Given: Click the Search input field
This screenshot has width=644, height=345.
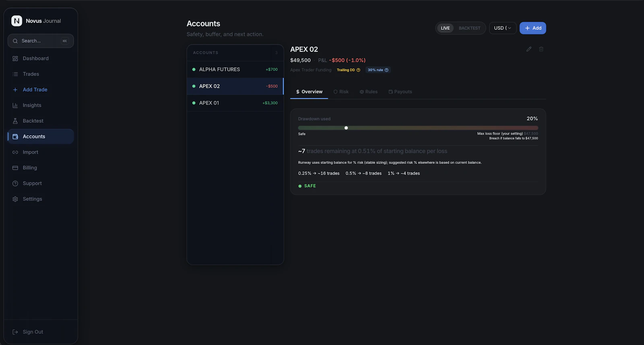Looking at the screenshot, I should pyautogui.click(x=41, y=41).
